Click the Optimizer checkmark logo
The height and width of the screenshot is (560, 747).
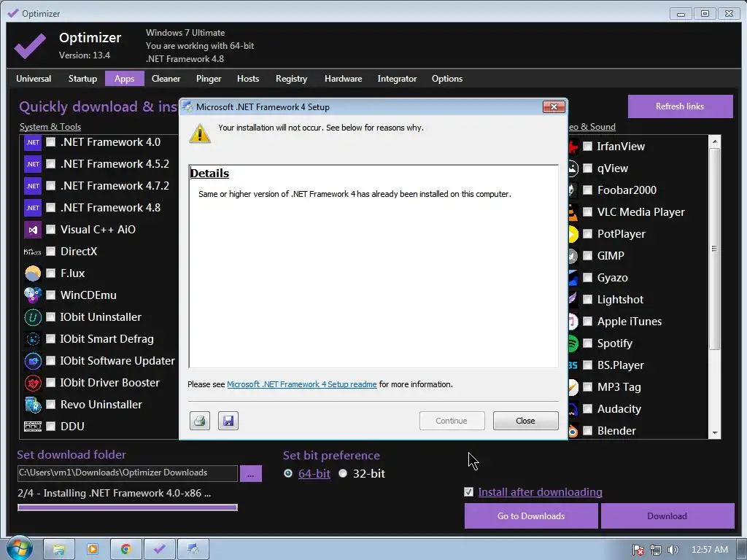(x=30, y=46)
